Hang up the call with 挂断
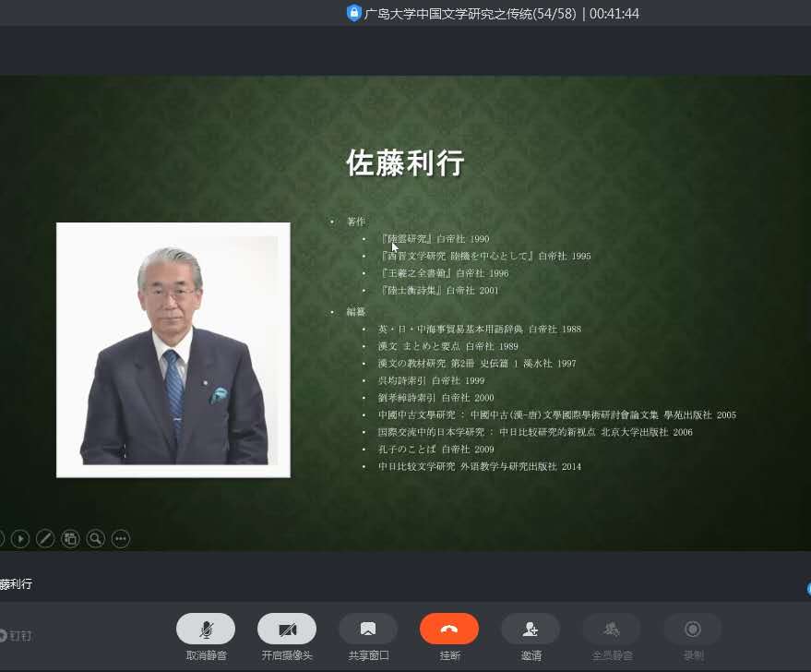 449,629
